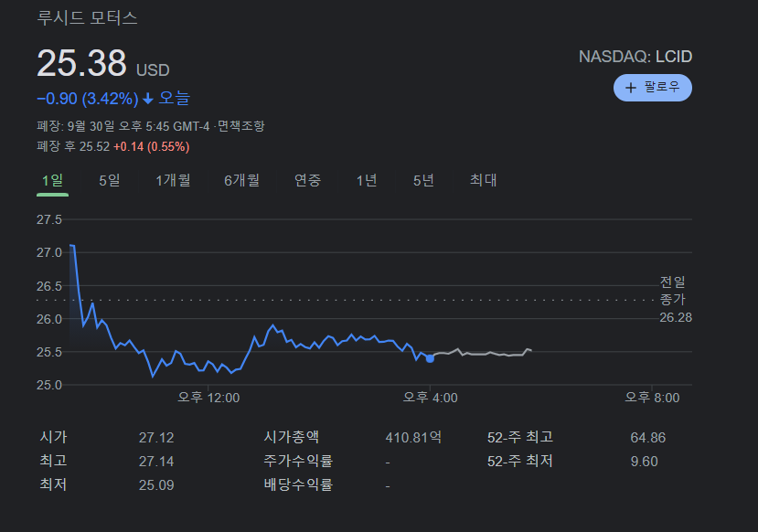The image size is (758, 532).
Task: Click the 폐장 9월 30일 timestamp text
Action: [x=123, y=126]
